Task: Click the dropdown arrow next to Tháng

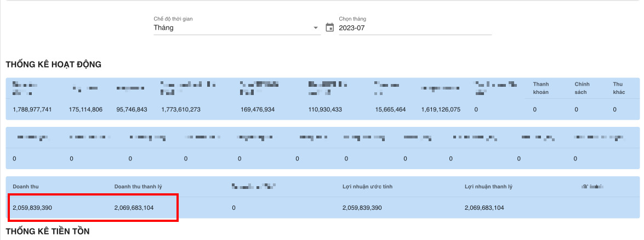Action: click(316, 28)
